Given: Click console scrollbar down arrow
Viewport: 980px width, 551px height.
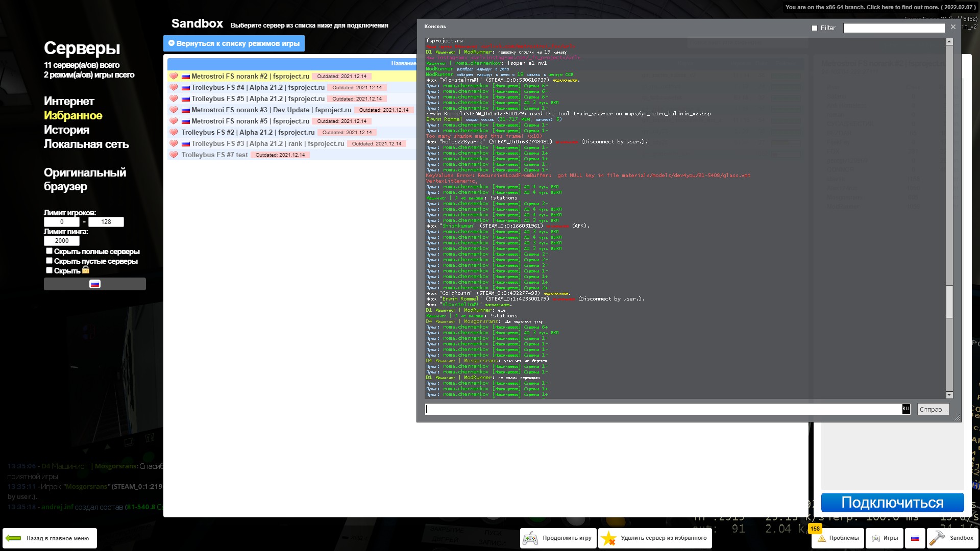Looking at the screenshot, I should click(x=949, y=395).
